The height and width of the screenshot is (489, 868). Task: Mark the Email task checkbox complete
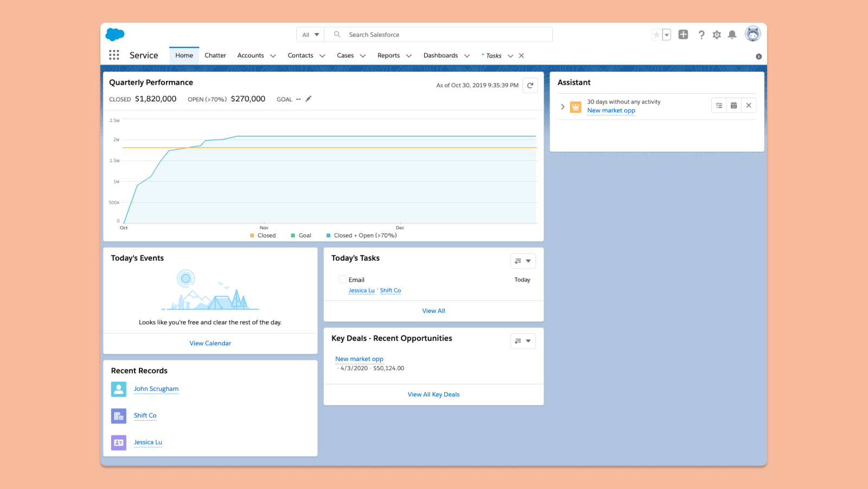[343, 279]
